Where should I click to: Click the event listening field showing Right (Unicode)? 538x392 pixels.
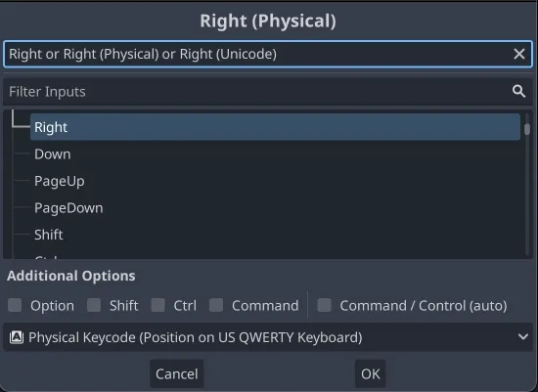[x=268, y=54]
